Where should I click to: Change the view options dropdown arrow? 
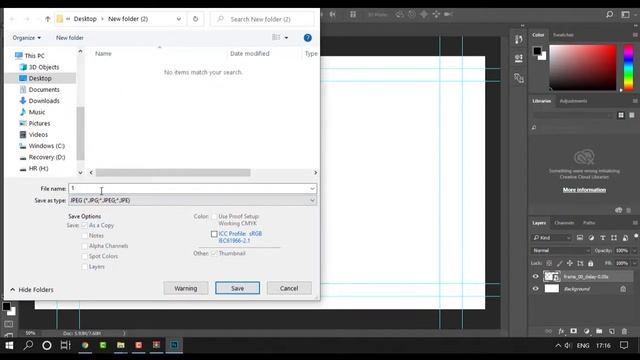click(287, 38)
